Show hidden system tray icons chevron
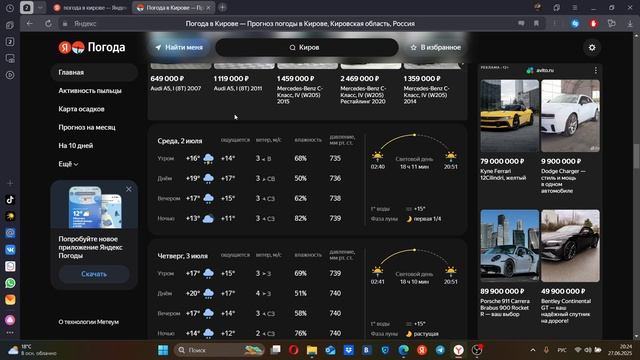Image resolution: width=640 pixels, height=360 pixels. [x=533, y=350]
